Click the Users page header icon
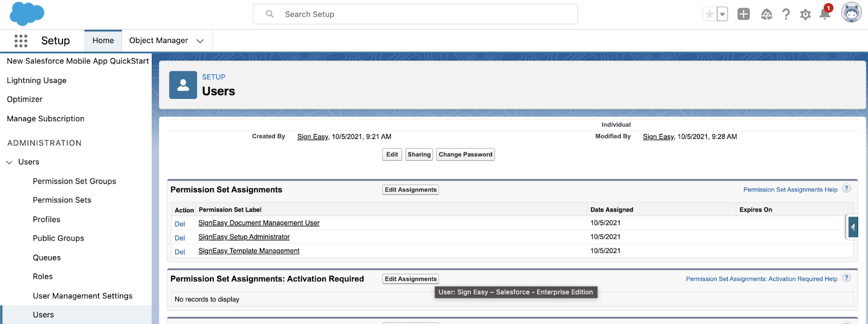The height and width of the screenshot is (324, 868). point(183,85)
